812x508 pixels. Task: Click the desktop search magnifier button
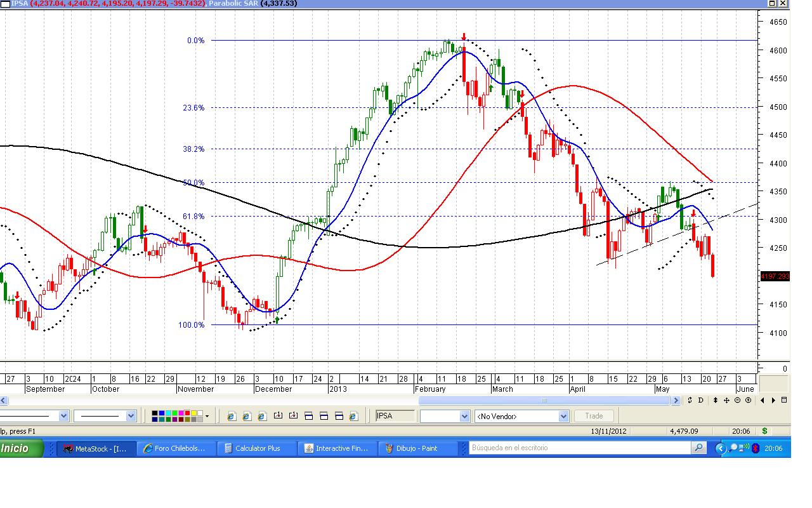[x=698, y=448]
